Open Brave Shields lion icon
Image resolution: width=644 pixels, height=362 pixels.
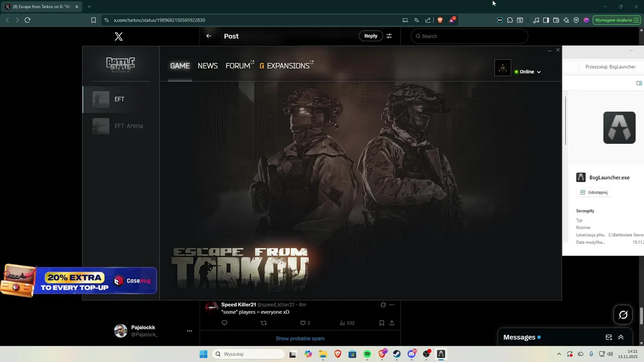point(440,20)
